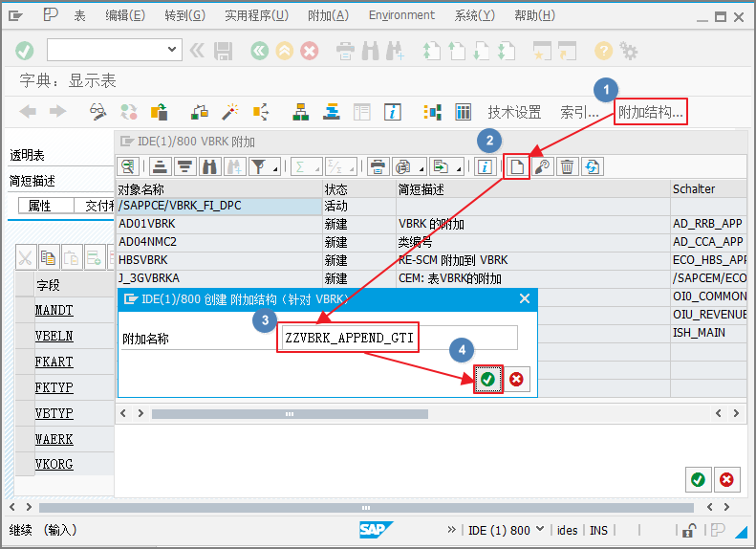The width and height of the screenshot is (756, 549).
Task: Click the table contents grid icon
Action: point(463,112)
